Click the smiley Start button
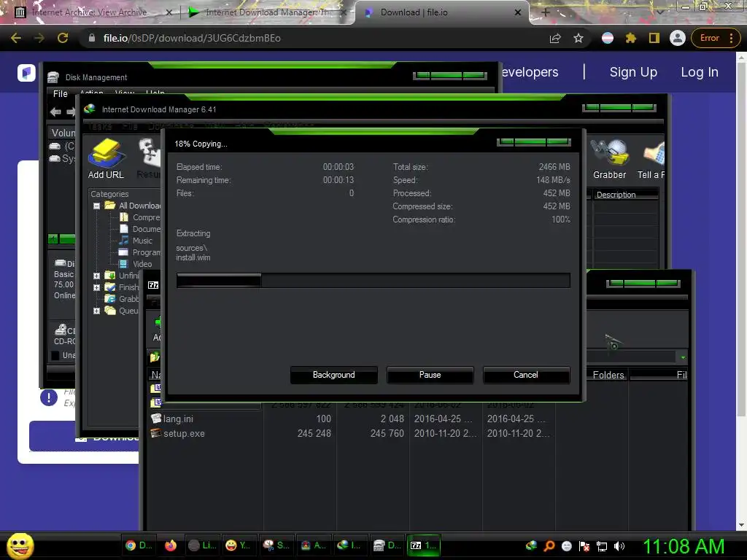 pyautogui.click(x=20, y=545)
